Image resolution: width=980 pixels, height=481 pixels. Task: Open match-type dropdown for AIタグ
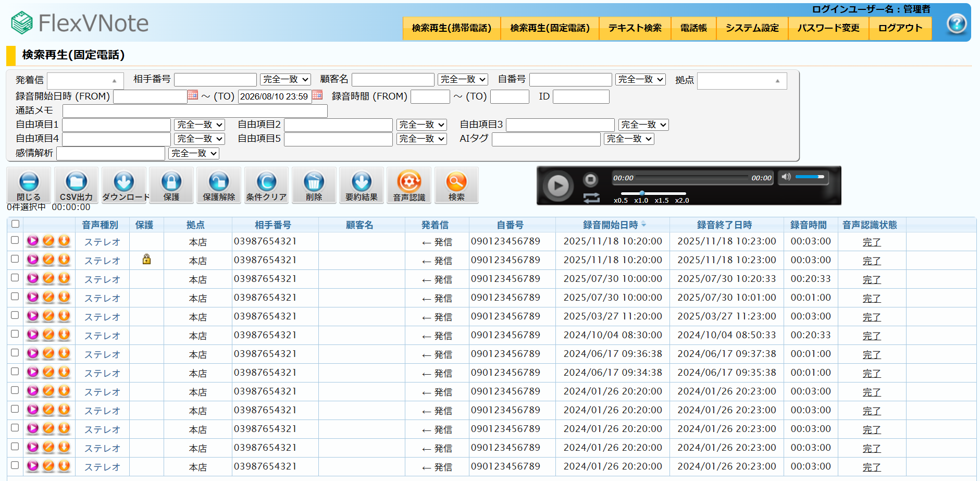coord(629,139)
